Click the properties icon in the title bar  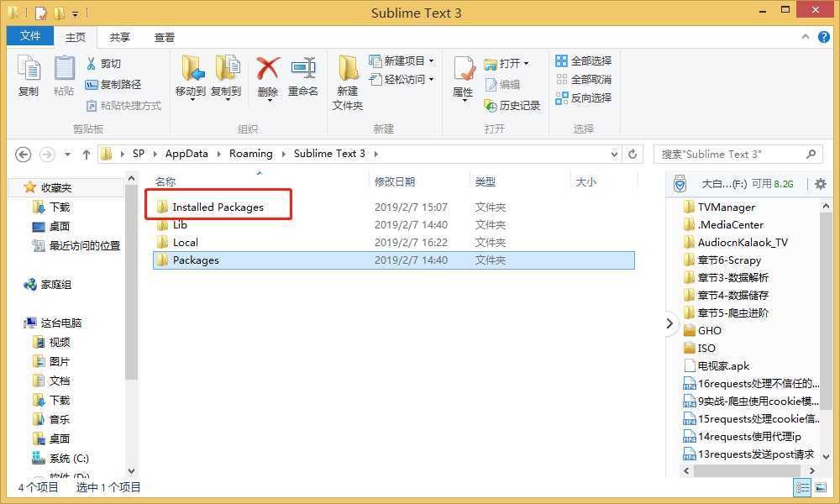41,13
